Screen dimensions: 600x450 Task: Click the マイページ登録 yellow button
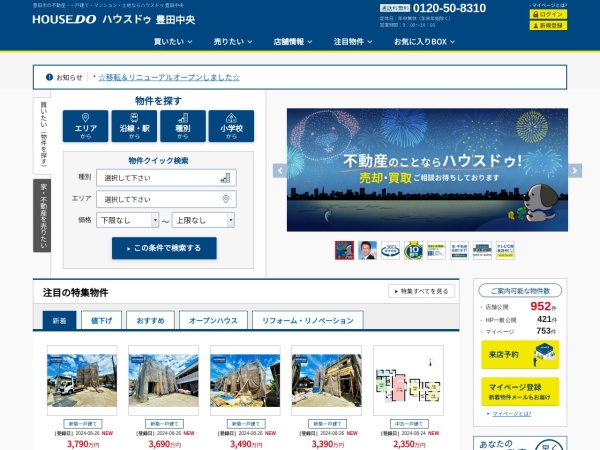click(520, 391)
